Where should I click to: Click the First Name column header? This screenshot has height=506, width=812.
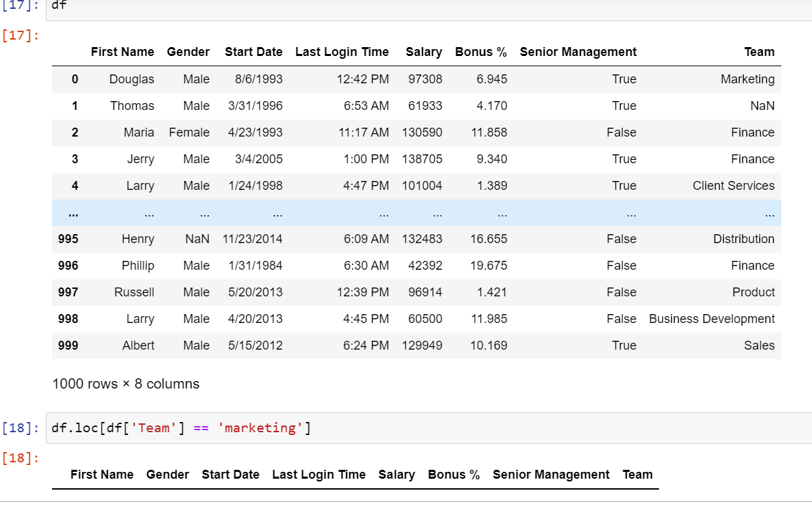click(122, 51)
